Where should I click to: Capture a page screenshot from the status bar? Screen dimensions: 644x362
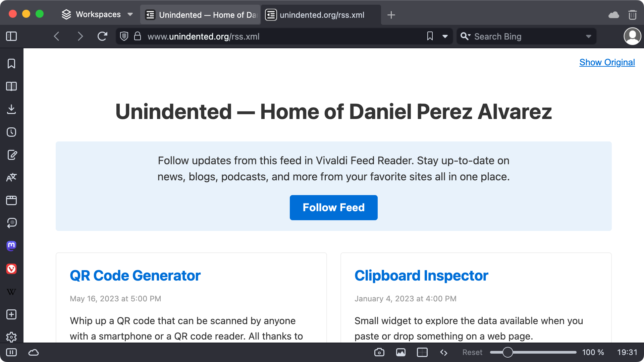coord(379,352)
